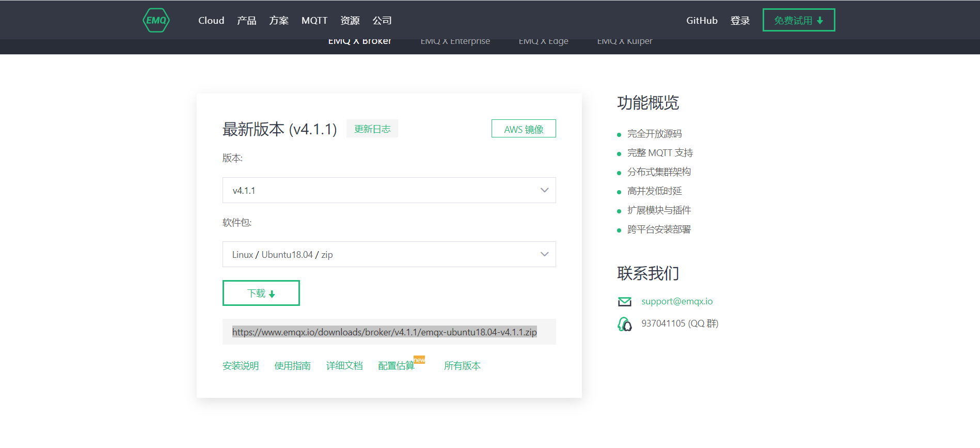
Task: Open the 详细文档 documentation link
Action: (x=345, y=366)
